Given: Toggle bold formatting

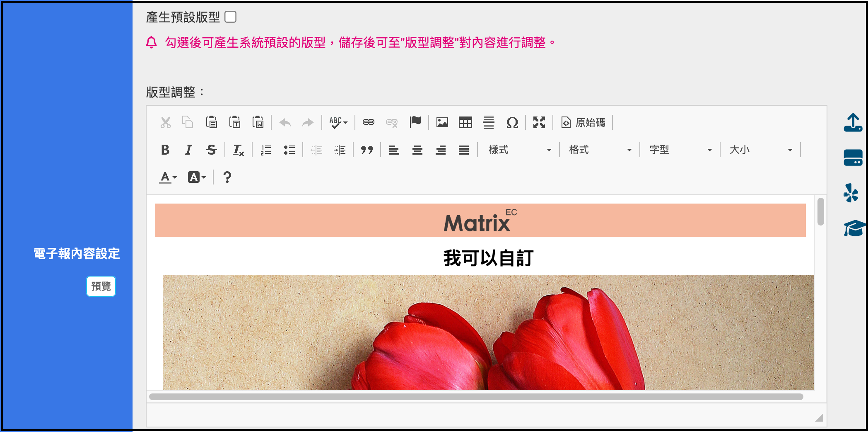Looking at the screenshot, I should (x=165, y=150).
